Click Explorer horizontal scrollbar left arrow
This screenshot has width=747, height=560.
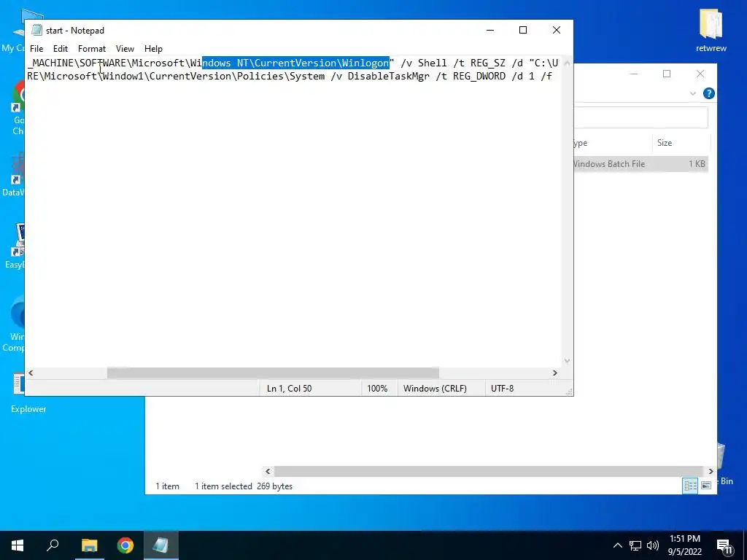(268, 472)
